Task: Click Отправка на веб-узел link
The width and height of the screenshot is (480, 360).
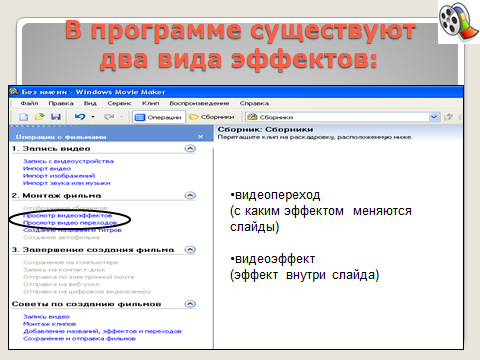Action: [x=61, y=285]
